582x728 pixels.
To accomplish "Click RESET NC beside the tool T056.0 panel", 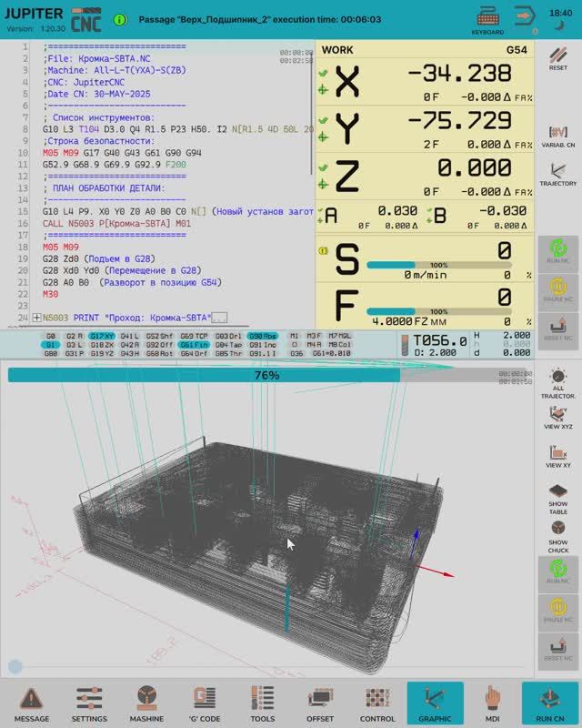I will (557, 329).
